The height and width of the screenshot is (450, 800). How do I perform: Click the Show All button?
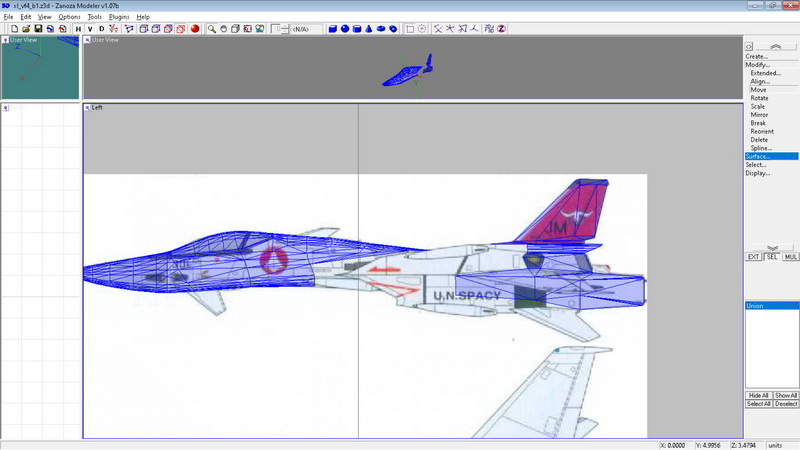[x=786, y=395]
